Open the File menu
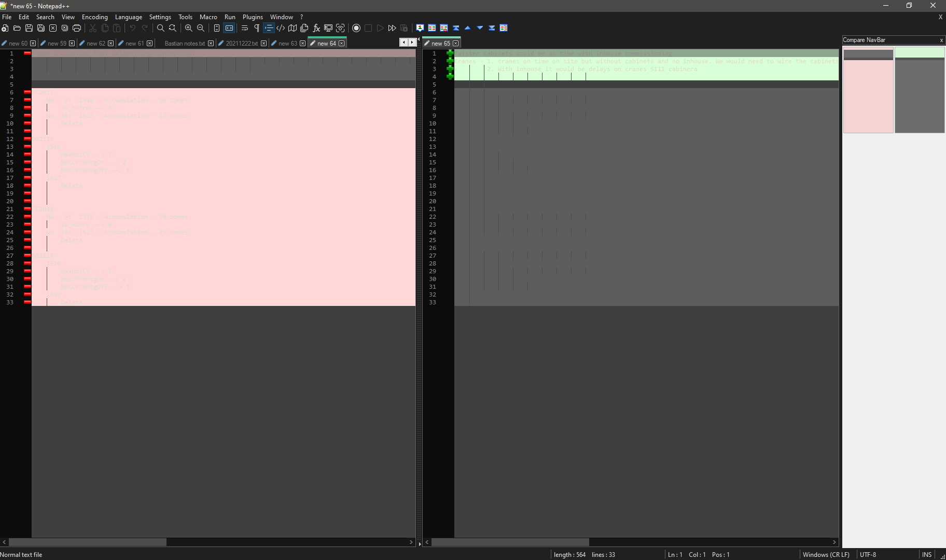The height and width of the screenshot is (560, 946). pyautogui.click(x=7, y=17)
